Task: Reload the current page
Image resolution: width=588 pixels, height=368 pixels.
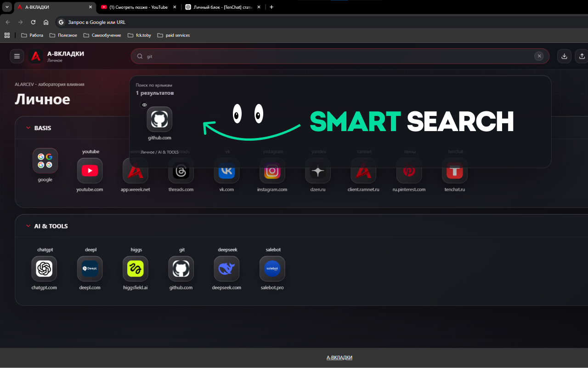Action: (x=33, y=22)
